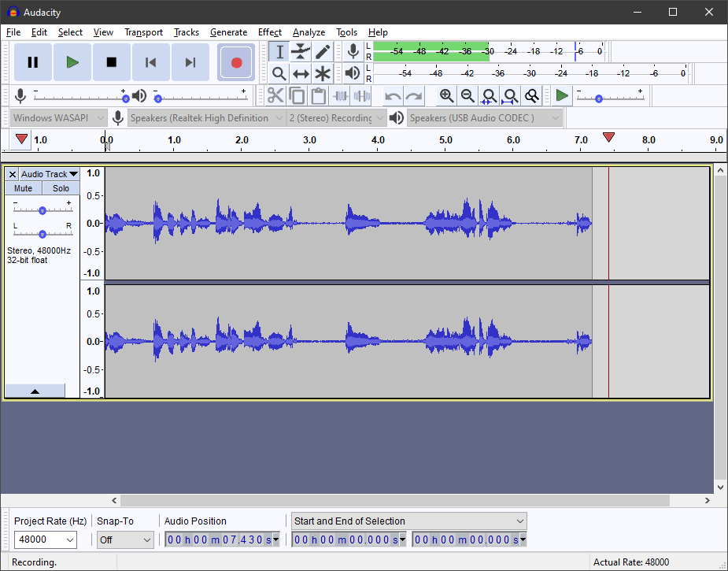Click the large green Play button

tap(72, 62)
